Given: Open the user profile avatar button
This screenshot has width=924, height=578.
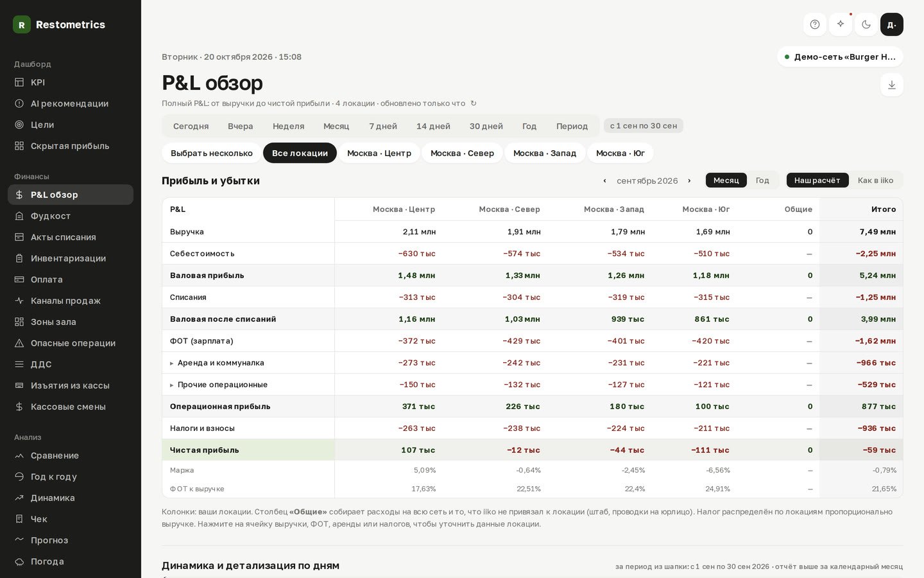Looking at the screenshot, I should click(892, 24).
